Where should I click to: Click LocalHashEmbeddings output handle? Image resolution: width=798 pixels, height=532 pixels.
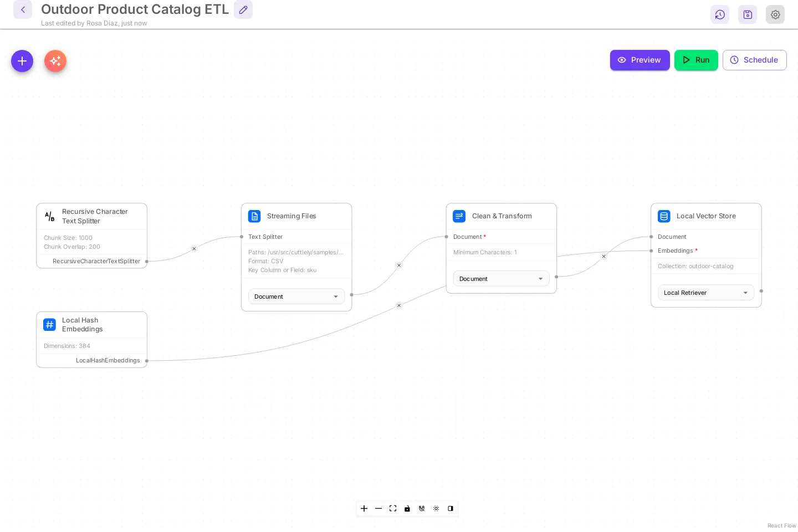pyautogui.click(x=147, y=361)
